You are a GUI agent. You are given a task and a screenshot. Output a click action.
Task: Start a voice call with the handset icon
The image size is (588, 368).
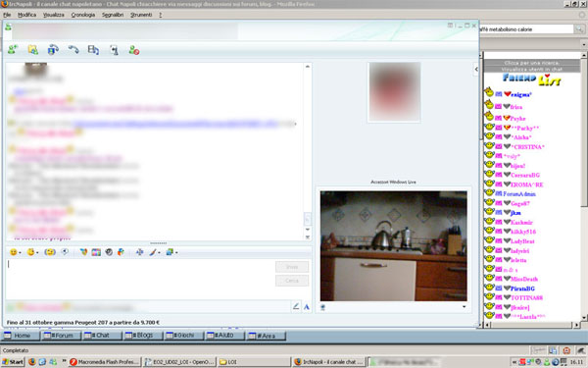click(73, 50)
